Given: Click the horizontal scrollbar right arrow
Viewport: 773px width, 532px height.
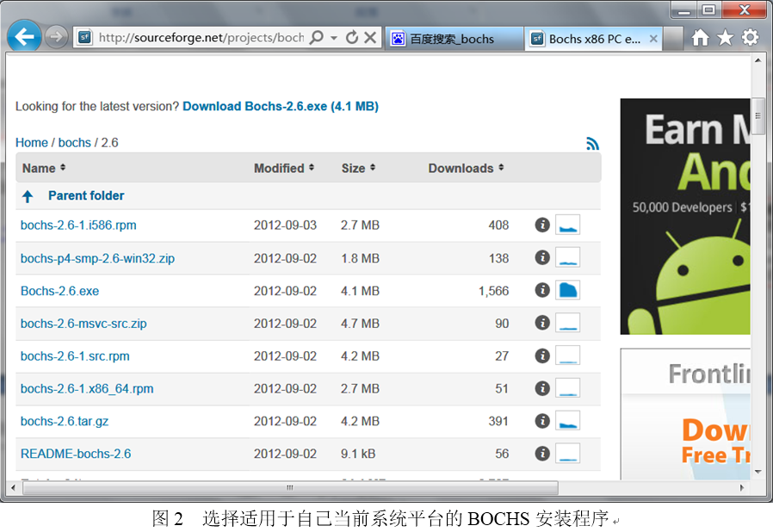Looking at the screenshot, I should [x=742, y=487].
